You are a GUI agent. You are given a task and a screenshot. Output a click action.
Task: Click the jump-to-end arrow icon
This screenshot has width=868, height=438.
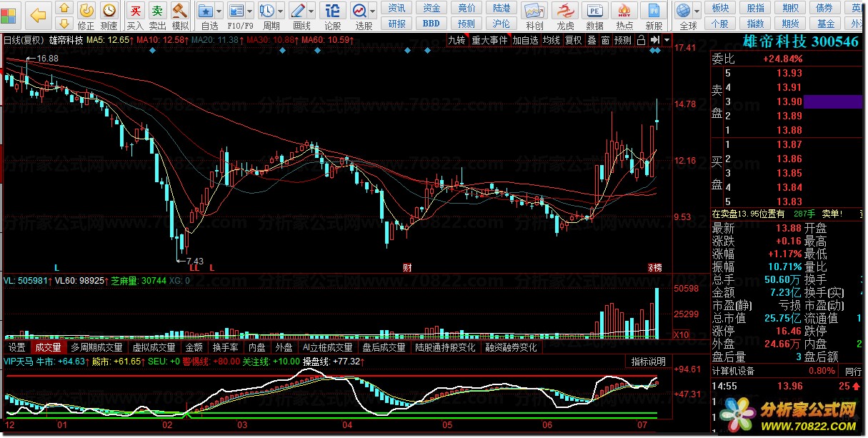click(654, 40)
